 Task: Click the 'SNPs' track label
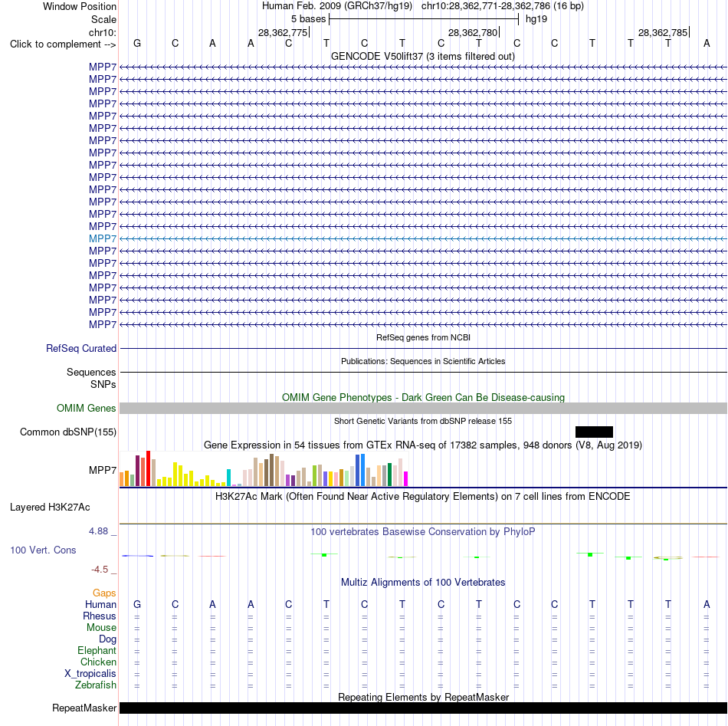(103, 385)
